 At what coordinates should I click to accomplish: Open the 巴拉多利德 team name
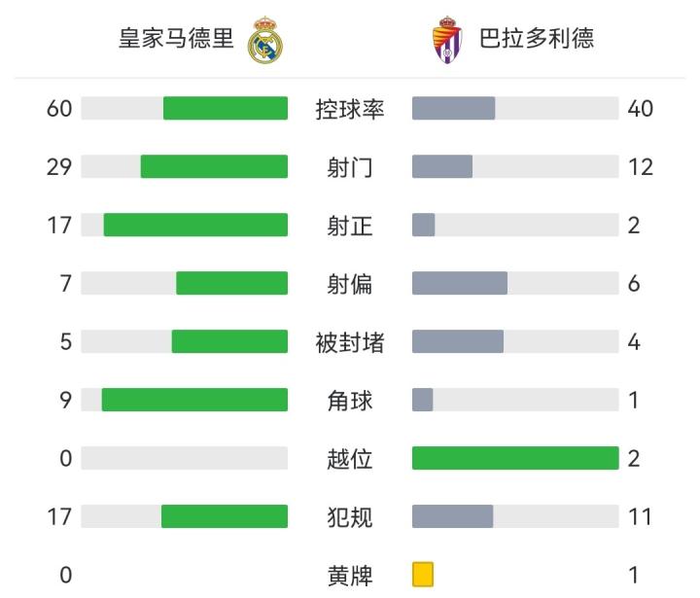[x=536, y=39]
